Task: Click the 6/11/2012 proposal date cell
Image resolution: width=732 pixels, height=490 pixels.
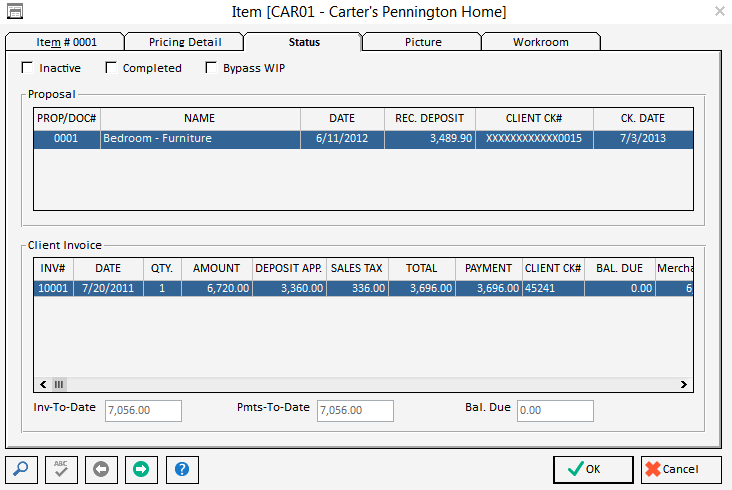Action: 342,139
